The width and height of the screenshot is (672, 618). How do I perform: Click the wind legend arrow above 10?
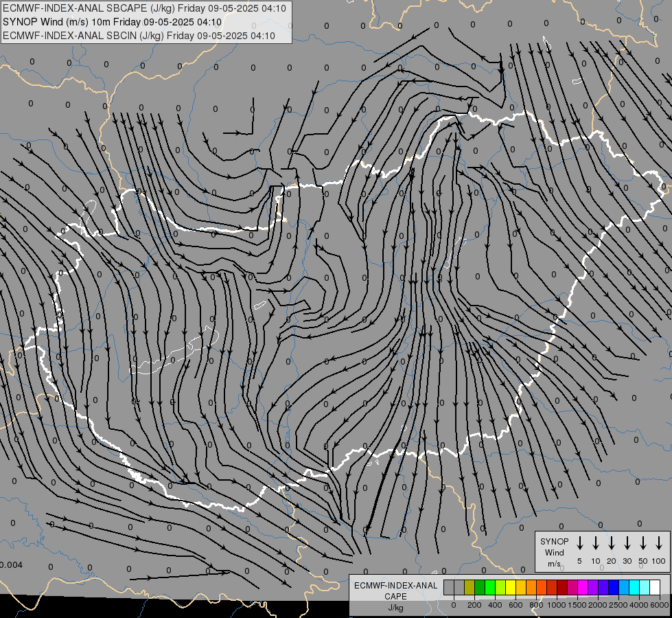click(596, 543)
